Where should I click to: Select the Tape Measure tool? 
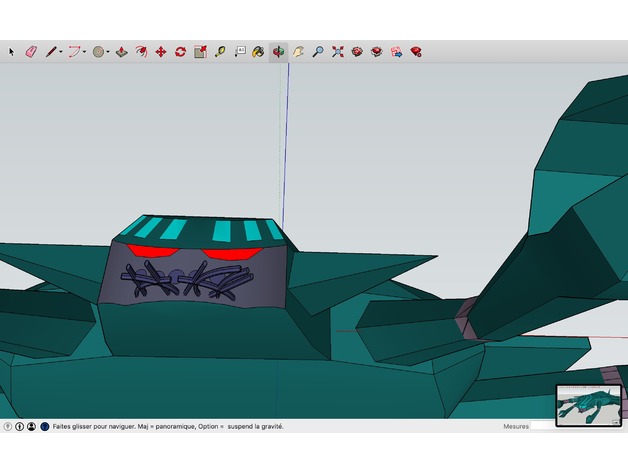click(220, 51)
